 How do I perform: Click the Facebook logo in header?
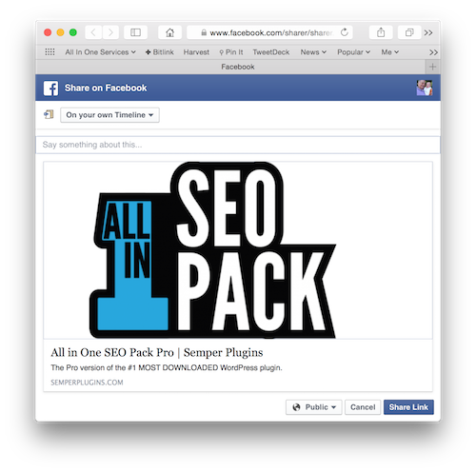(50, 88)
